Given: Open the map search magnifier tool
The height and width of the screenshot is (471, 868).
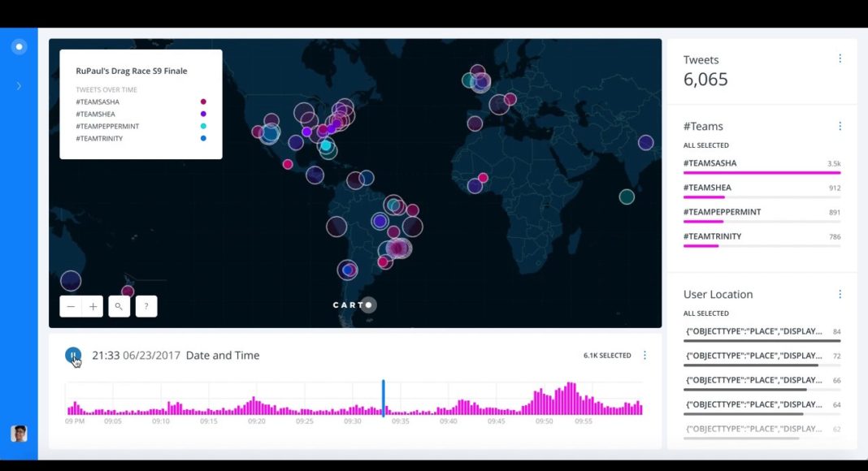Looking at the screenshot, I should pos(119,306).
